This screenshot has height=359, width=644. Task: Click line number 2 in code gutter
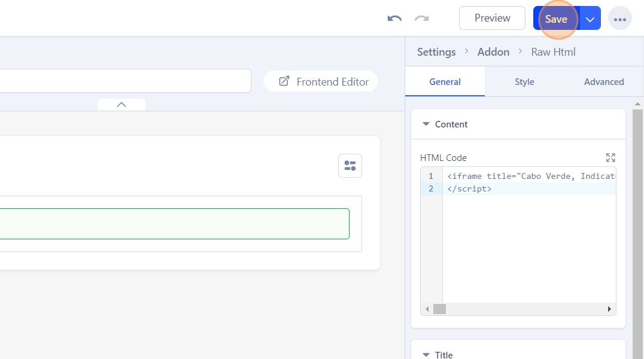[x=431, y=189]
